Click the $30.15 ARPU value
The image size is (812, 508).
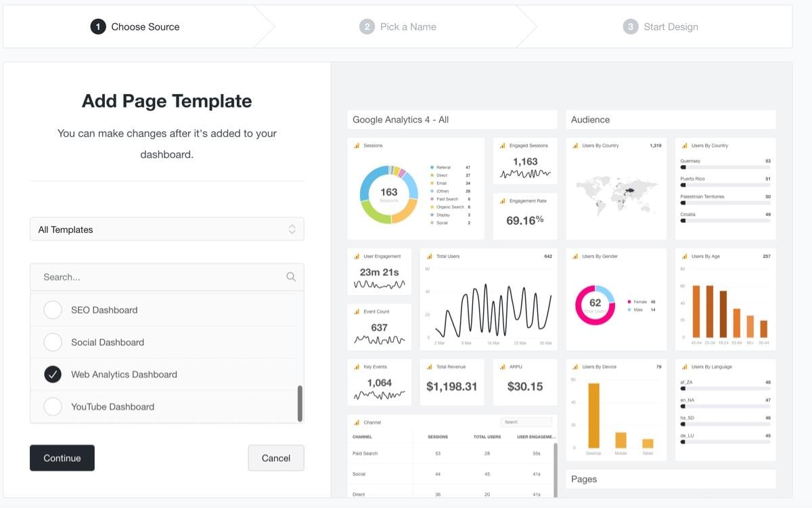(x=525, y=387)
